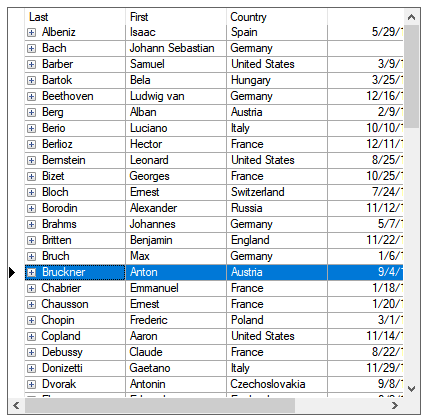Expand the Beethoven row

pos(31,96)
